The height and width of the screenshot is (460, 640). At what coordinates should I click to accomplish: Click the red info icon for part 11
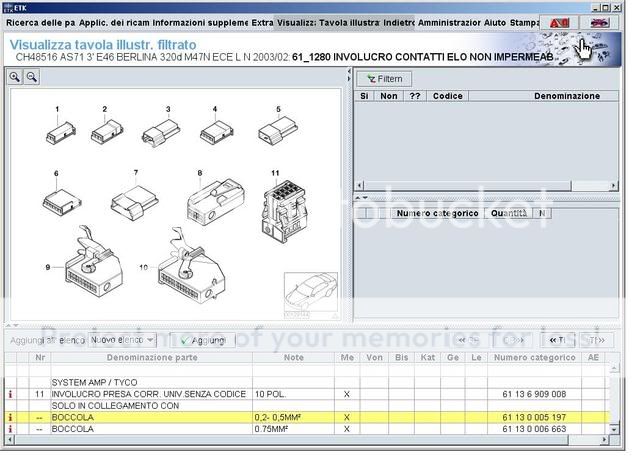(x=11, y=394)
